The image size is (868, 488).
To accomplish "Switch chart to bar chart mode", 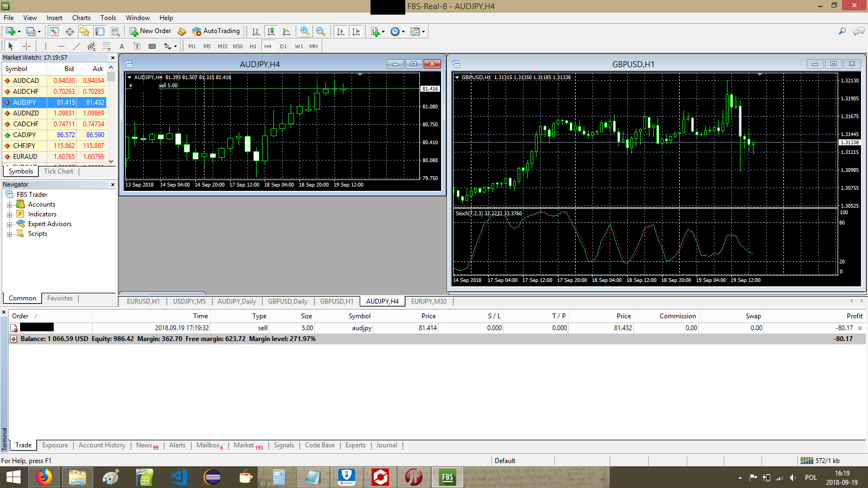I will pos(256,31).
